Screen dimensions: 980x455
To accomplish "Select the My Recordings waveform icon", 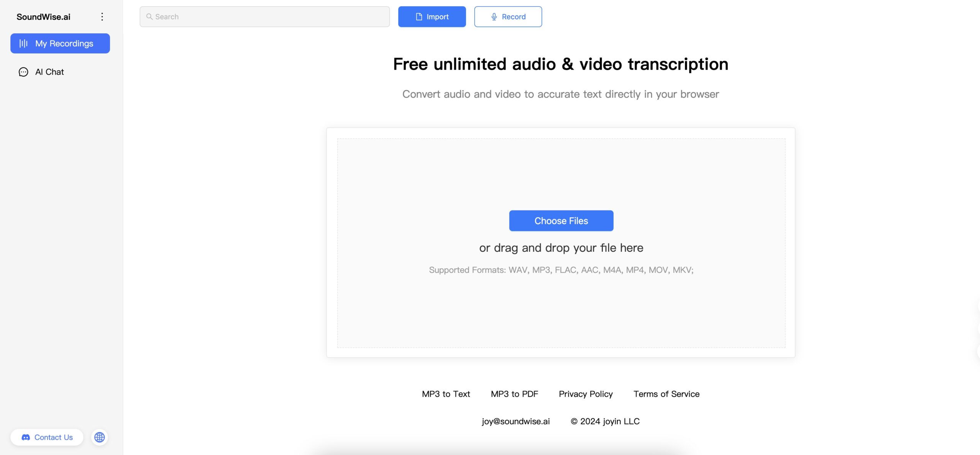I will coord(24,43).
